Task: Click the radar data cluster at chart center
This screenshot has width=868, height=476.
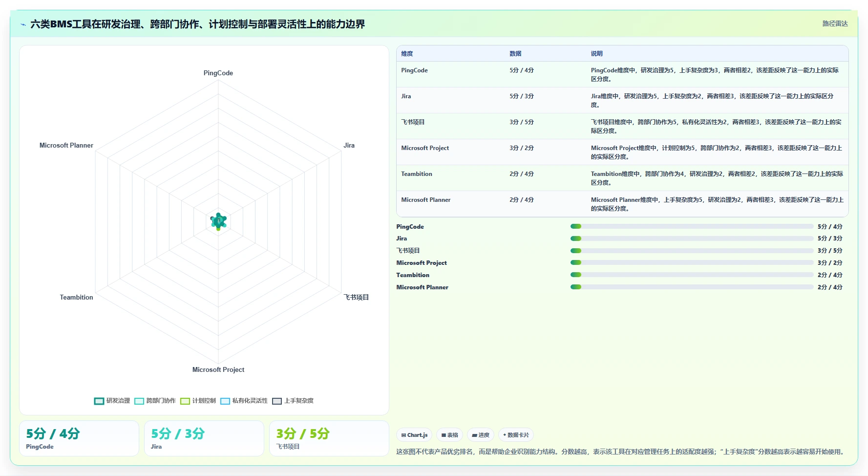Action: [218, 221]
